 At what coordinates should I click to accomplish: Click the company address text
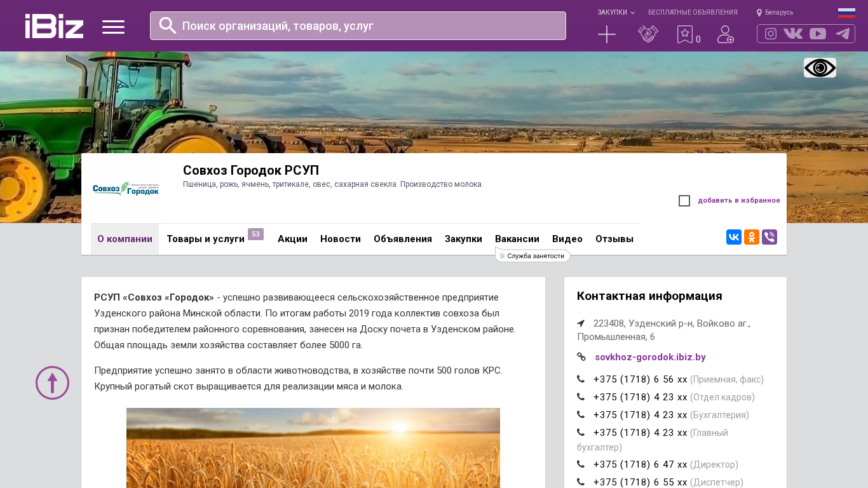pos(664,330)
